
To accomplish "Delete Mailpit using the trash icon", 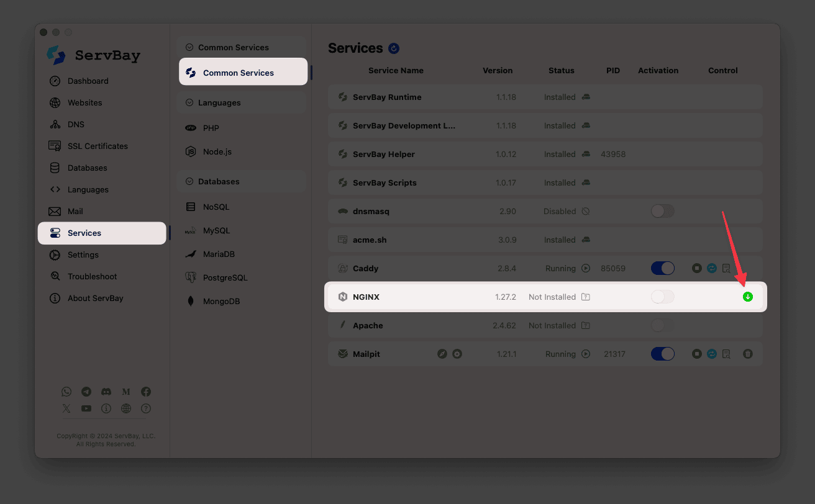I will coord(748,354).
